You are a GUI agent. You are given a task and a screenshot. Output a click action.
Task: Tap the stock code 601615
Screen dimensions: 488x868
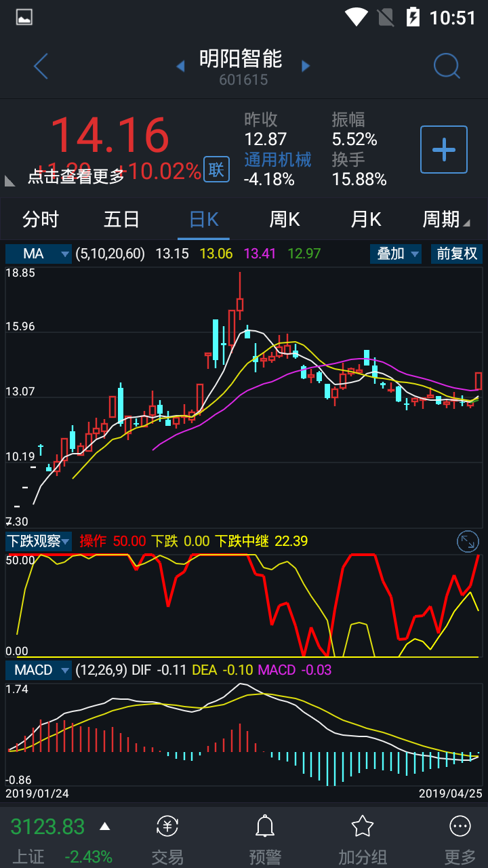coord(243,80)
